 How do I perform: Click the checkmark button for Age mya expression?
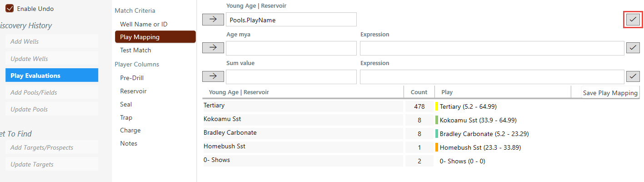(x=633, y=48)
